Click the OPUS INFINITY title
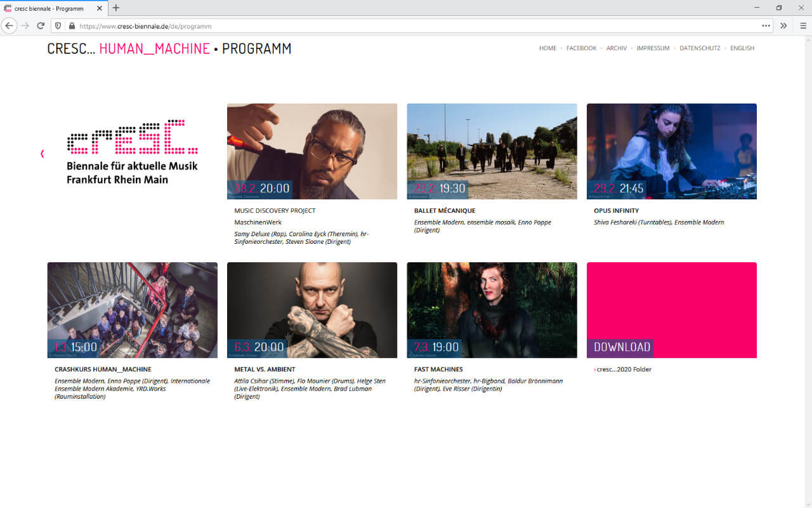This screenshot has width=812, height=508. 616,211
